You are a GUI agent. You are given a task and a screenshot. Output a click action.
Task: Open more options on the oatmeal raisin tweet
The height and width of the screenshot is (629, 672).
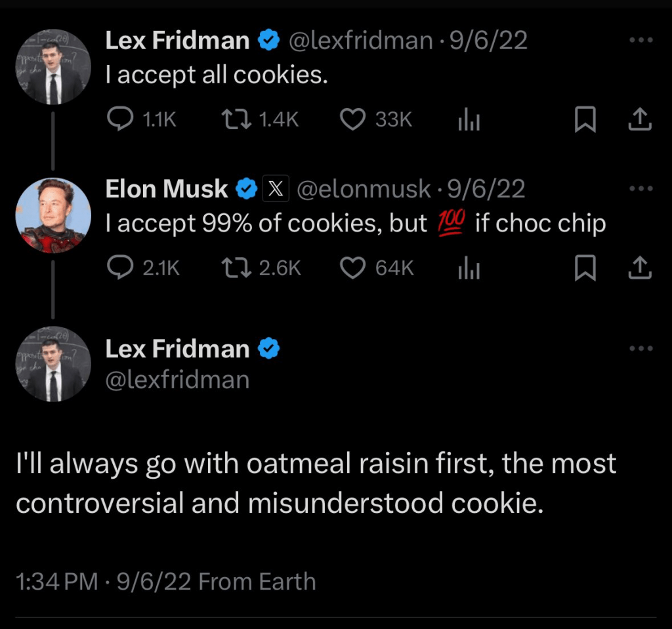[x=640, y=348]
